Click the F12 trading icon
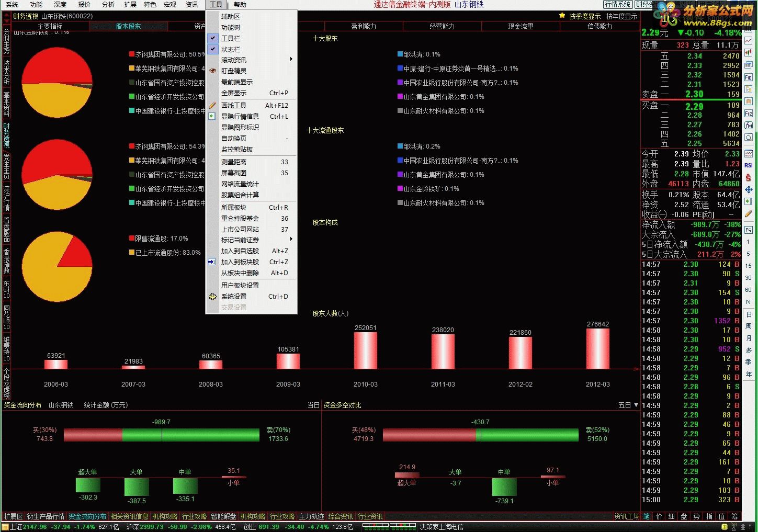The width and height of the screenshot is (758, 532). pos(749,114)
